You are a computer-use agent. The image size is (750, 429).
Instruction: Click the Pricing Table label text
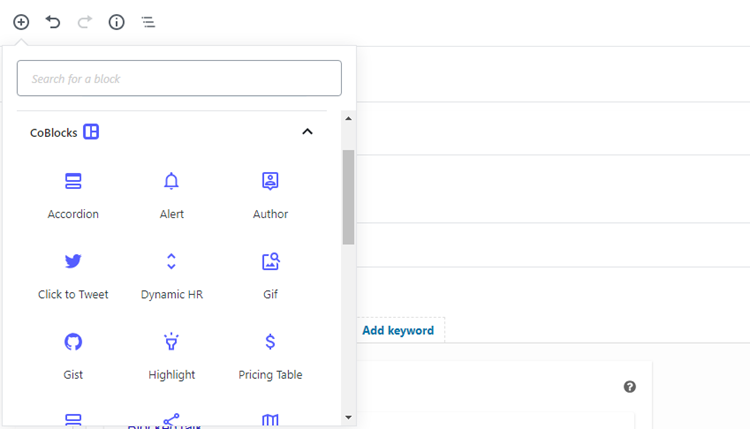[270, 374]
